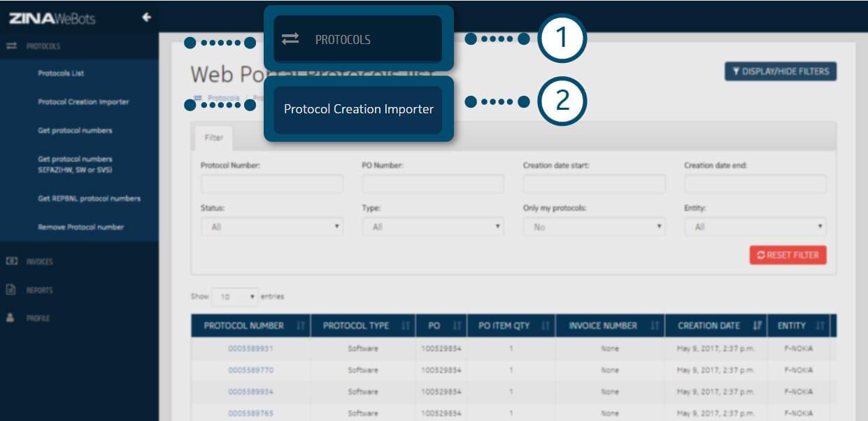Viewport: 868px width, 421px height.
Task: Collapse sidebar with the back arrow icon
Action: 146,17
